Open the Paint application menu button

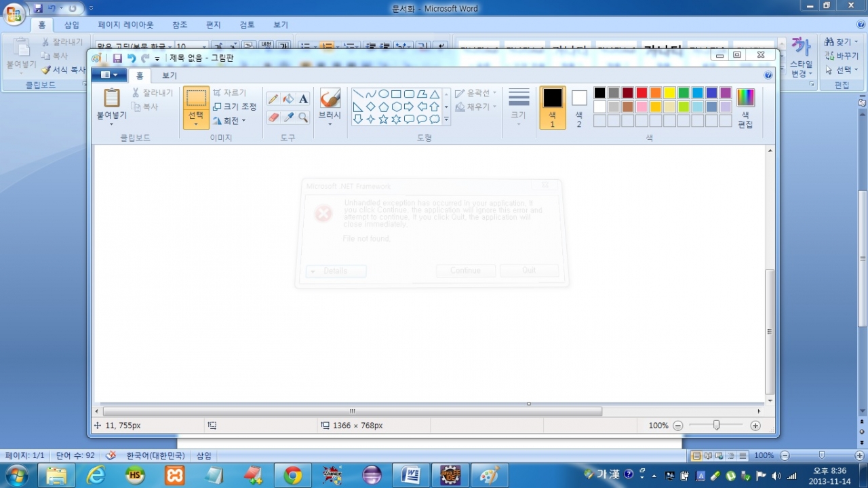point(108,75)
